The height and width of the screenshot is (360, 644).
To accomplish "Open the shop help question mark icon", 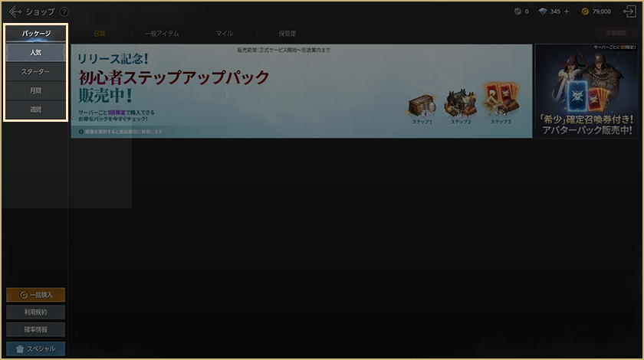I will point(64,11).
